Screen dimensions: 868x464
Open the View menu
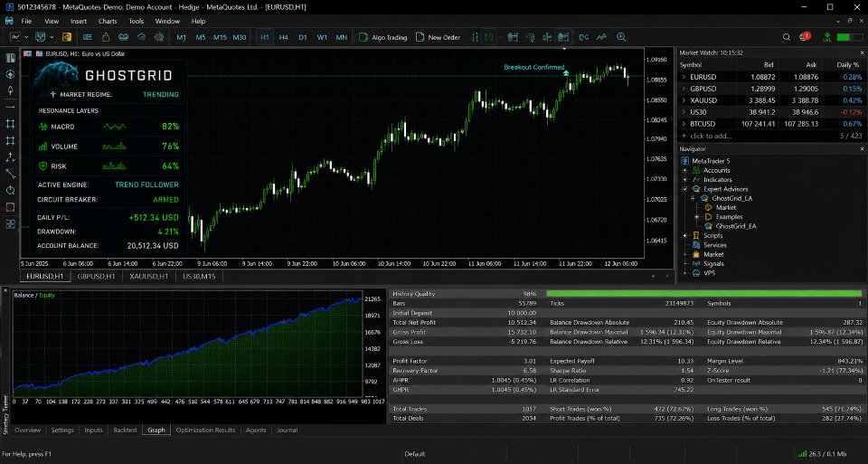pos(52,21)
